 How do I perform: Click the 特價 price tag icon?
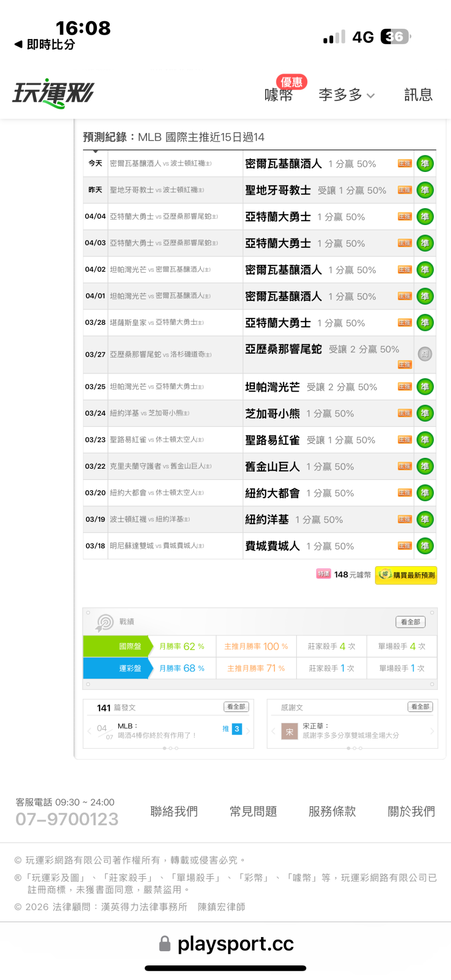[x=324, y=574]
